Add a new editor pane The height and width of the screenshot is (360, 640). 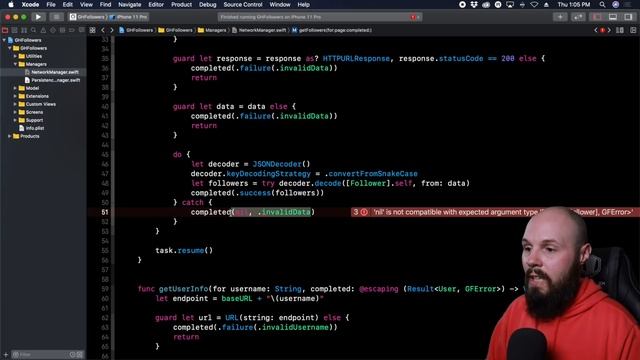[633, 30]
